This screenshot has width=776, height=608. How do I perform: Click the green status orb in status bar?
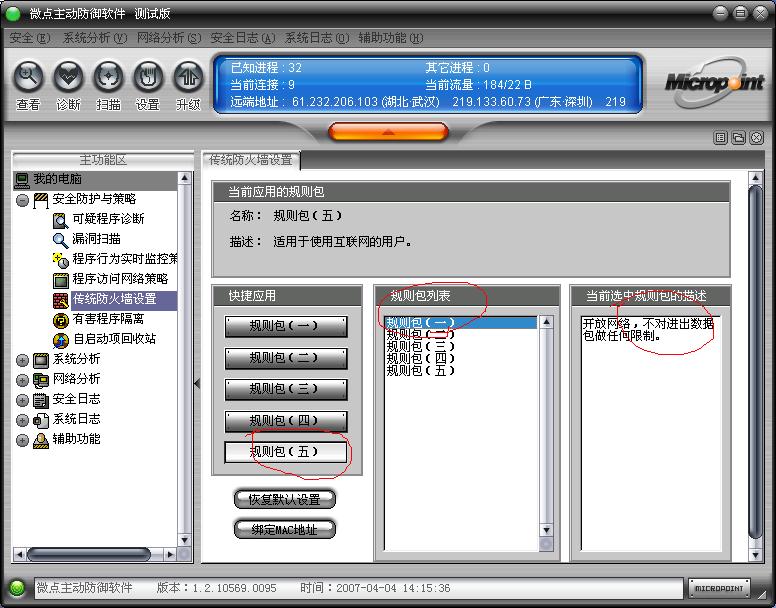[17, 588]
